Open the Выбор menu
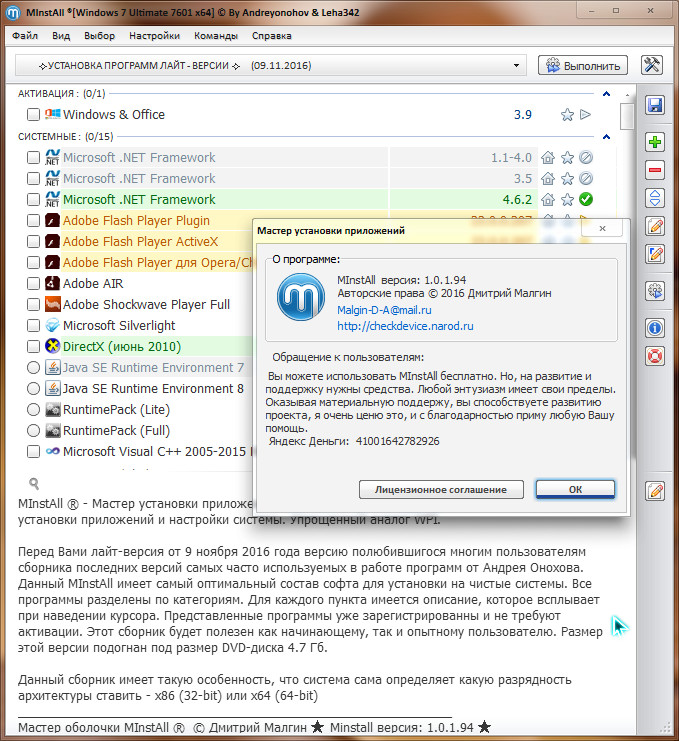The width and height of the screenshot is (679, 741). 99,36
